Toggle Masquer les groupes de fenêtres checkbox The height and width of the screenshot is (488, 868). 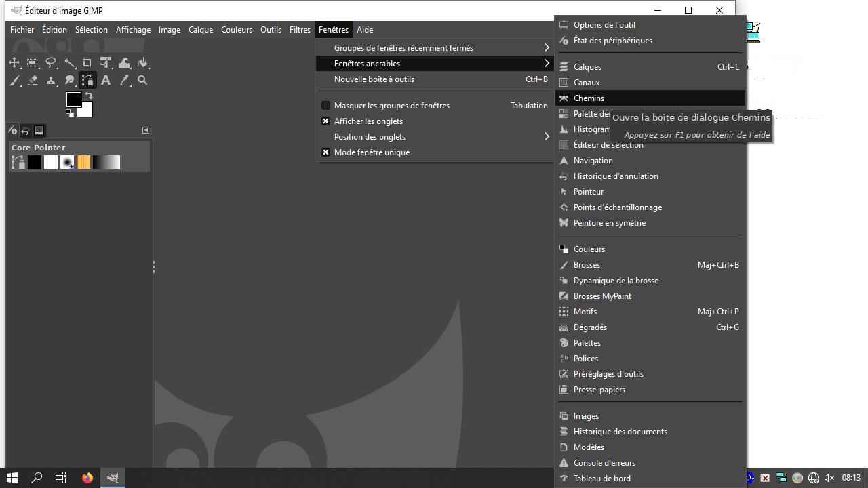pyautogui.click(x=326, y=106)
